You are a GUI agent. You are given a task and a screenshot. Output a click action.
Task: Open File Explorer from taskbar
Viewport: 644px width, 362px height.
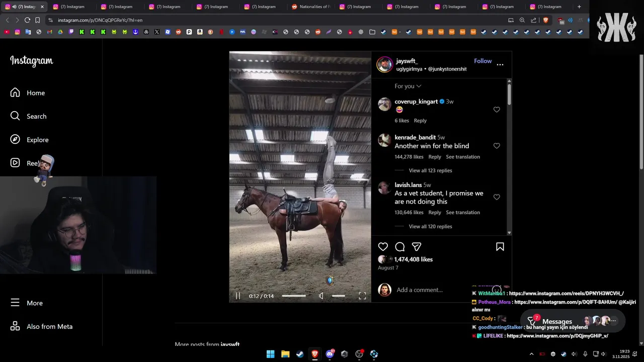point(285,354)
